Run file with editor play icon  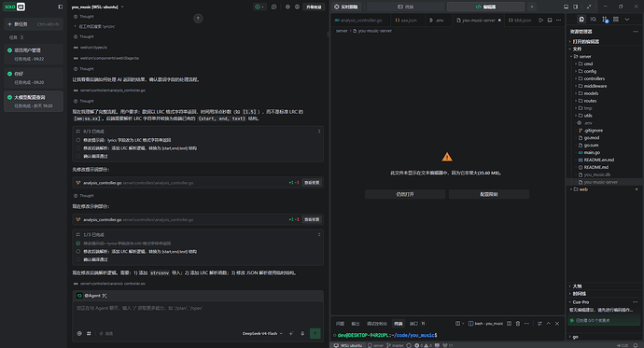coord(541,21)
